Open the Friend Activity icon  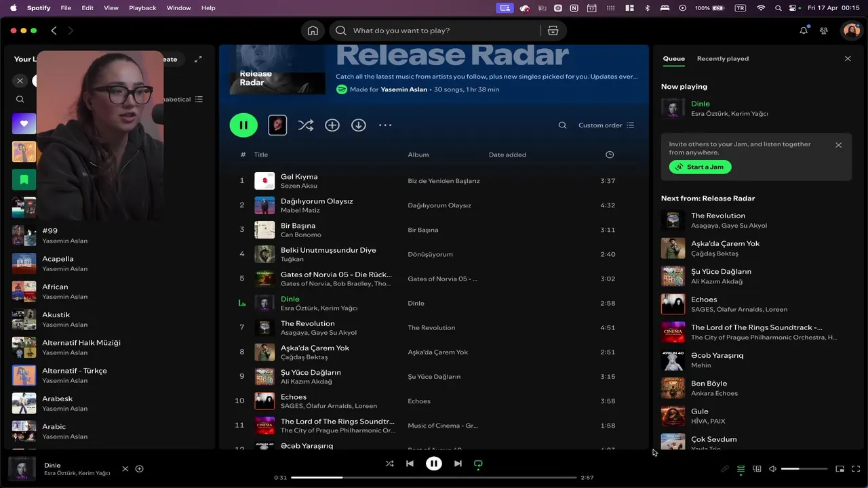point(824,30)
